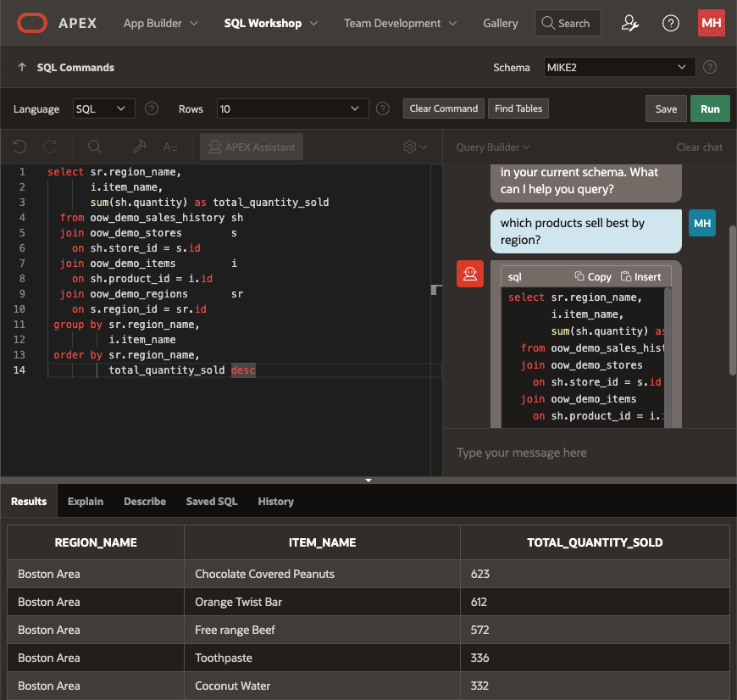
Task: Insert the assistant's SQL into the editor
Action: [x=640, y=276]
